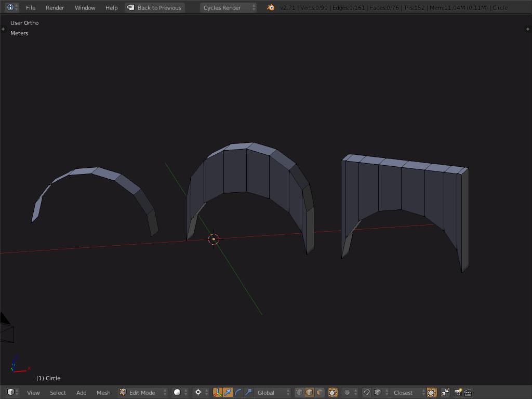The image size is (532, 399).
Task: Toggle snap during transform magnet
Action: point(367,392)
